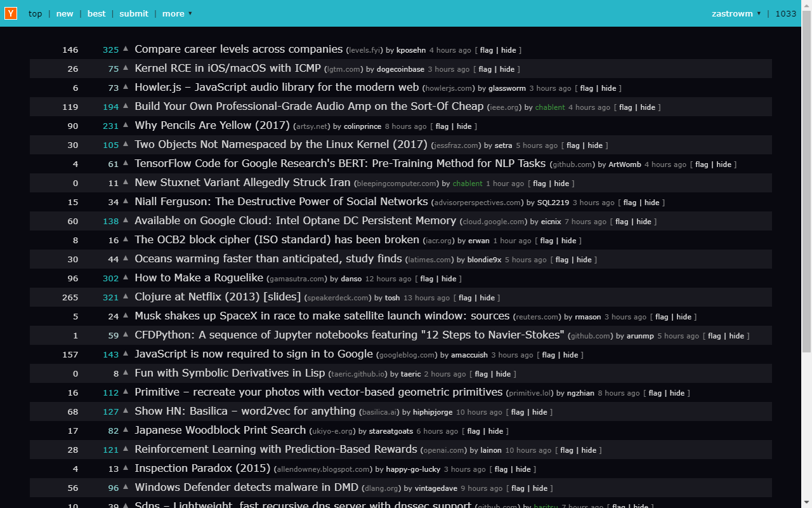Open user danso's profile
This screenshot has width=812, height=508.
[x=351, y=279]
